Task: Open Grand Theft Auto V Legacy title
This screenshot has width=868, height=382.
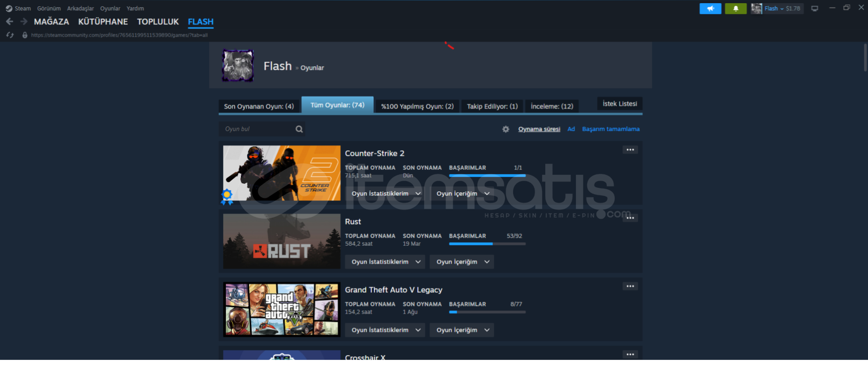Action: point(394,290)
